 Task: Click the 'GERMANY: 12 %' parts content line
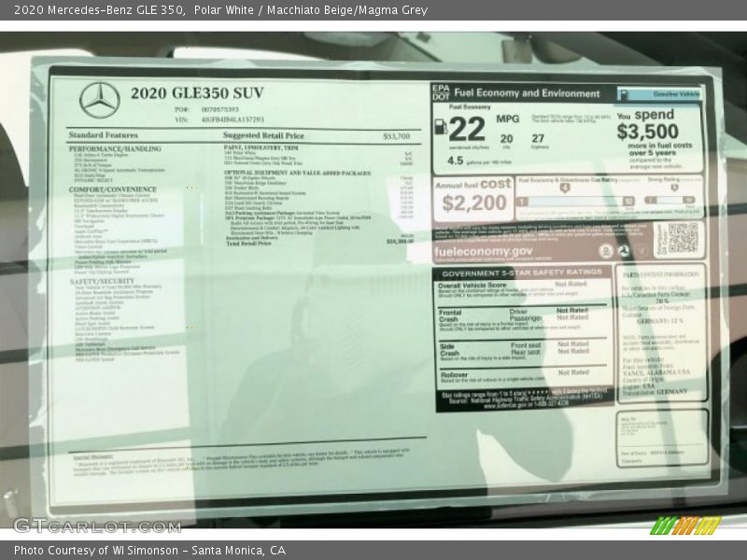pyautogui.click(x=659, y=321)
